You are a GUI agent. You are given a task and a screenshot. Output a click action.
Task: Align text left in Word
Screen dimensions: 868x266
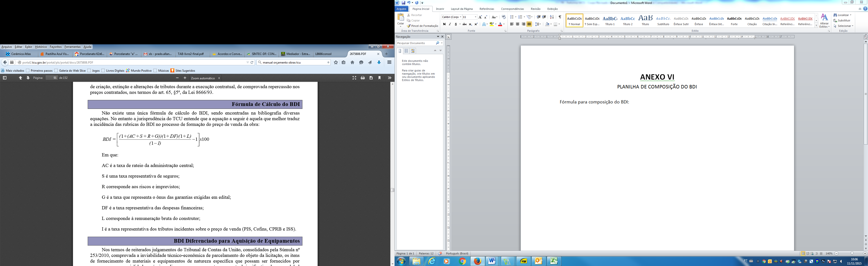[512, 24]
